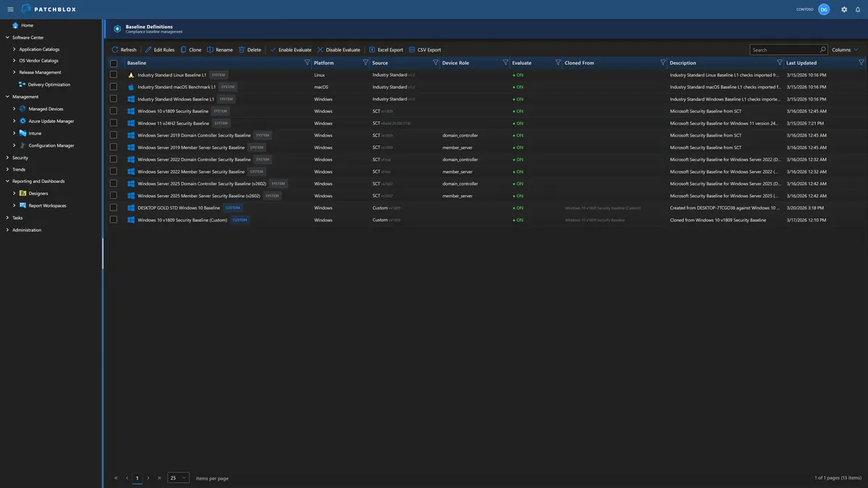Click Rename in the toolbar
Image resolution: width=868 pixels, height=488 pixels.
point(220,50)
